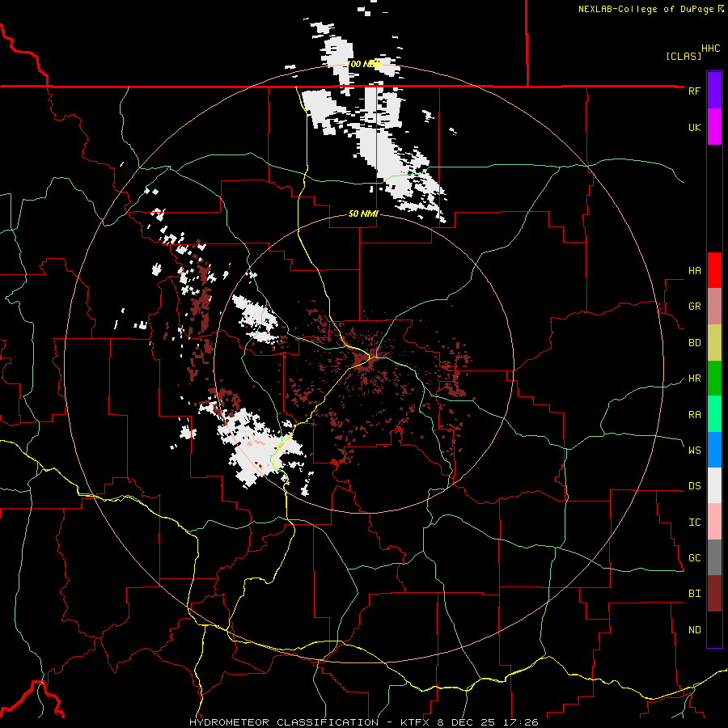Screen dimensions: 728x728
Task: Click the 100 NMI range ring label
Action: tap(363, 64)
